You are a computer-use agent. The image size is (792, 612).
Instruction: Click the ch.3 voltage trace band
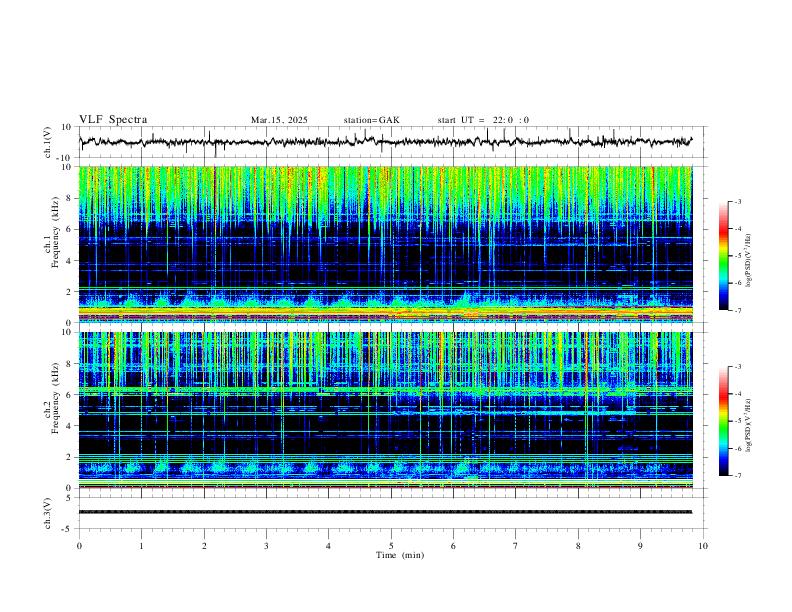coord(385,512)
